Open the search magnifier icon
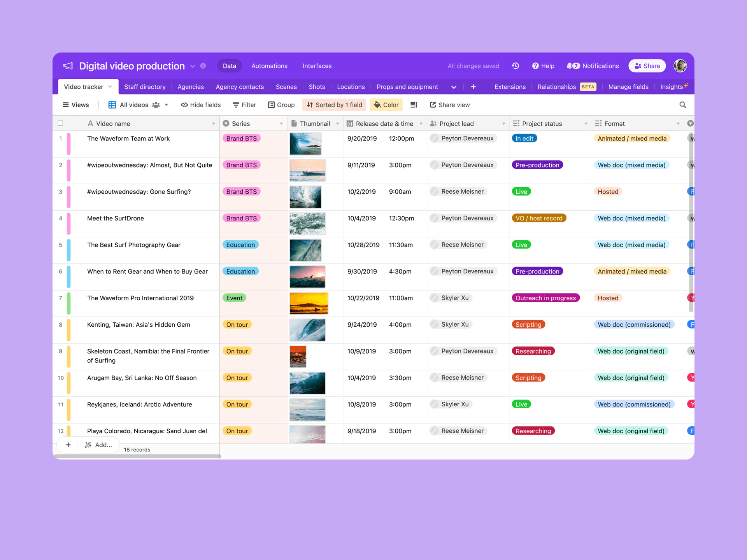Image resolution: width=747 pixels, height=560 pixels. coord(682,105)
